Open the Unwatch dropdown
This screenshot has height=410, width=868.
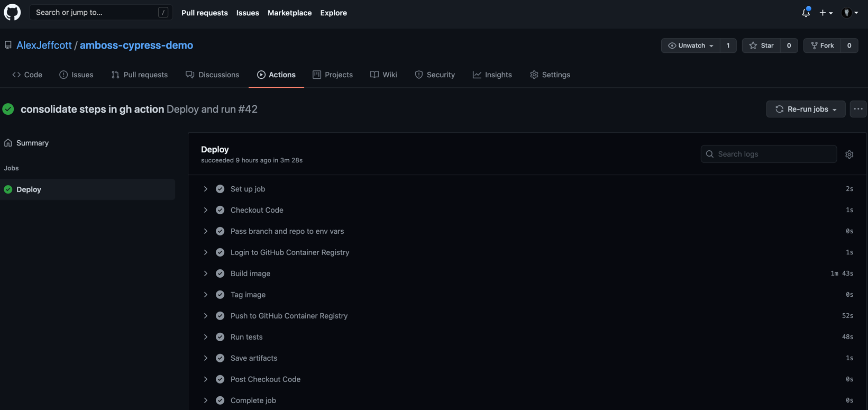click(690, 45)
